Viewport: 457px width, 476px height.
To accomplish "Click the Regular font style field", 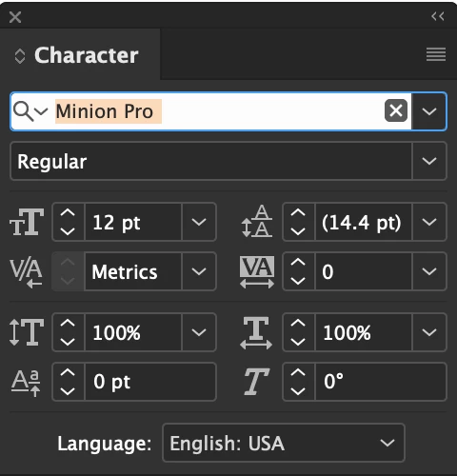I will [211, 161].
